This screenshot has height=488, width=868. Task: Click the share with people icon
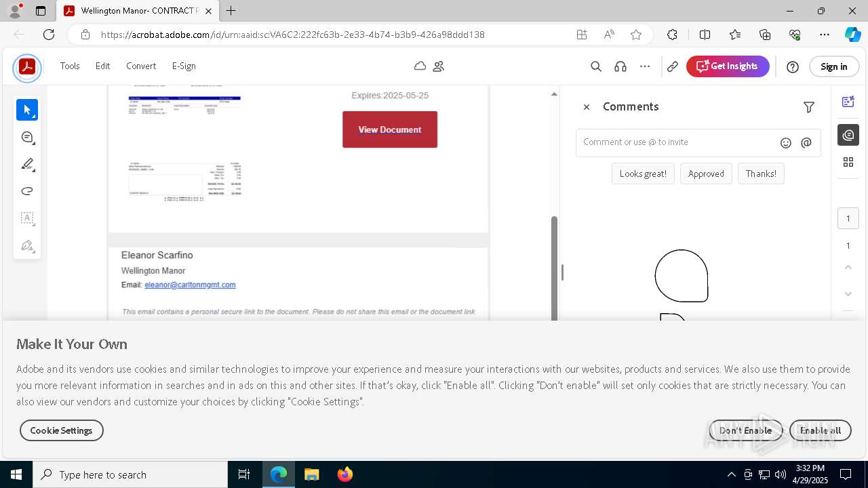point(439,66)
